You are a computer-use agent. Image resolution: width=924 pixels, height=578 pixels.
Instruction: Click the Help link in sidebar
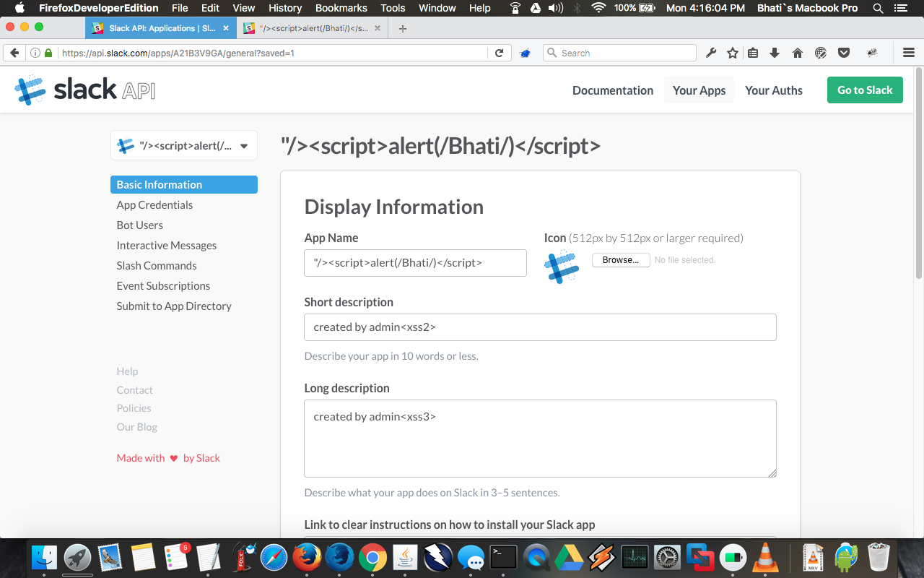(x=127, y=371)
